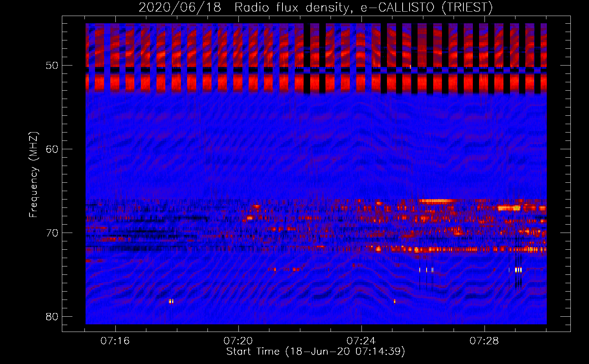Click the 07:28 time tick label
Viewport: 589px width, 364px height.
tap(485, 341)
